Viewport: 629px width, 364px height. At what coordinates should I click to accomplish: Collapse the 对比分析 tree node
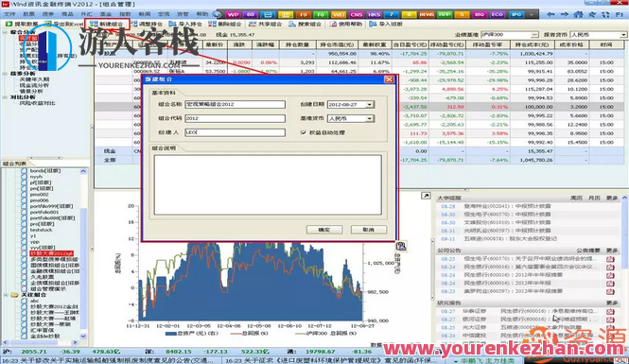(6, 97)
